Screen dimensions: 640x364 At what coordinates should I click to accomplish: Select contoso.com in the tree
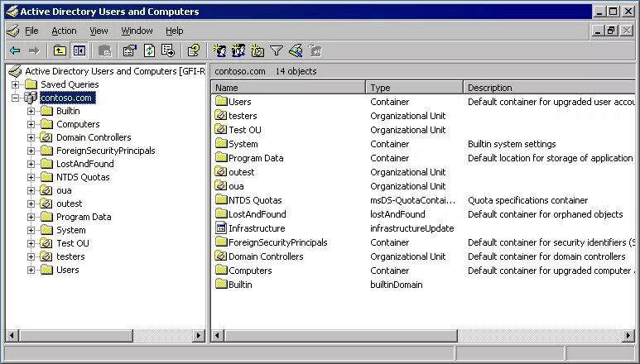(x=66, y=98)
